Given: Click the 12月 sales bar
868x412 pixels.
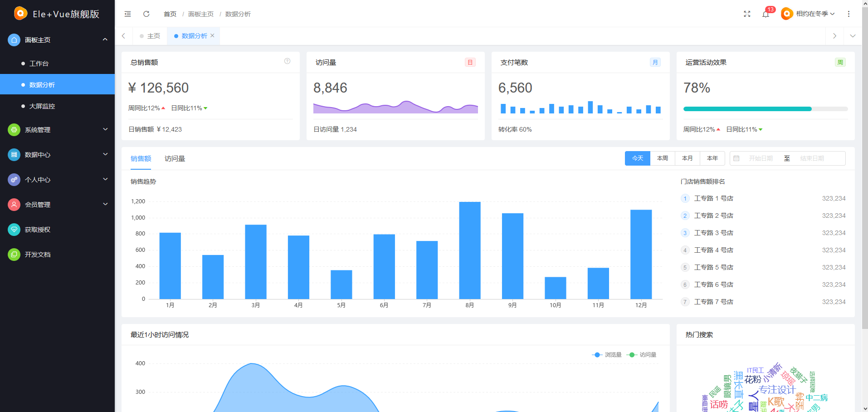Looking at the screenshot, I should click(x=641, y=255).
